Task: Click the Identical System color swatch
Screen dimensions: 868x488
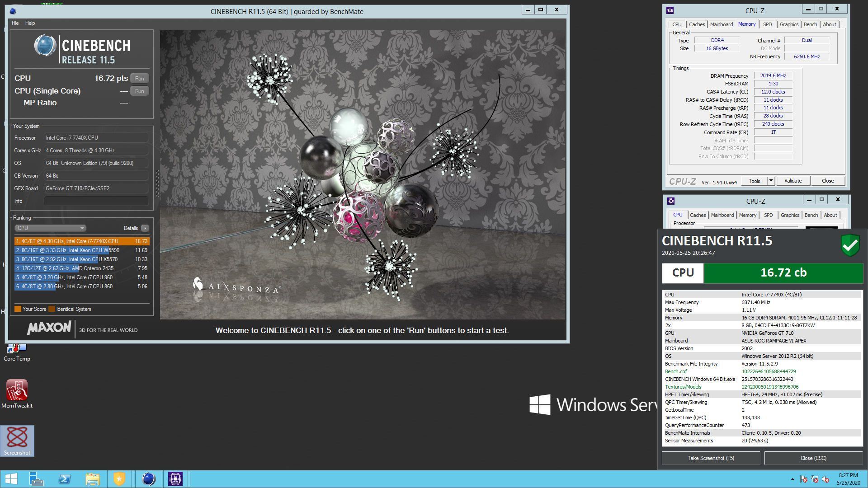Action: click(x=52, y=309)
